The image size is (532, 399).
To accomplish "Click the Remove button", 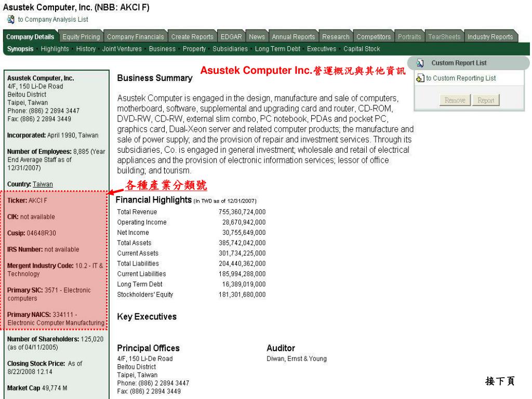I will [455, 100].
